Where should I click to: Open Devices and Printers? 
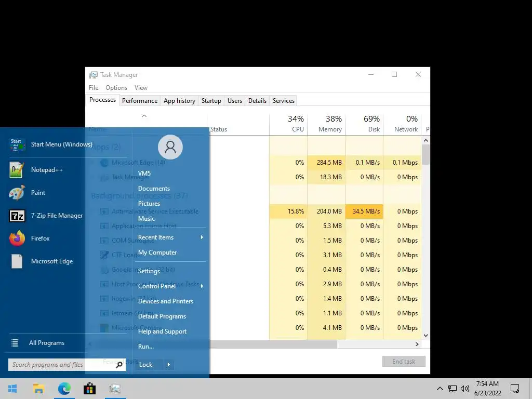tap(166, 301)
